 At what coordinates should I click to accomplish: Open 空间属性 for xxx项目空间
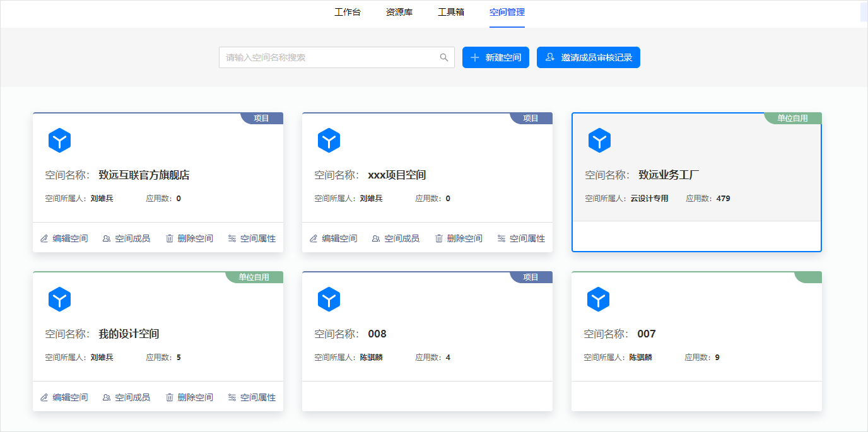(x=521, y=238)
